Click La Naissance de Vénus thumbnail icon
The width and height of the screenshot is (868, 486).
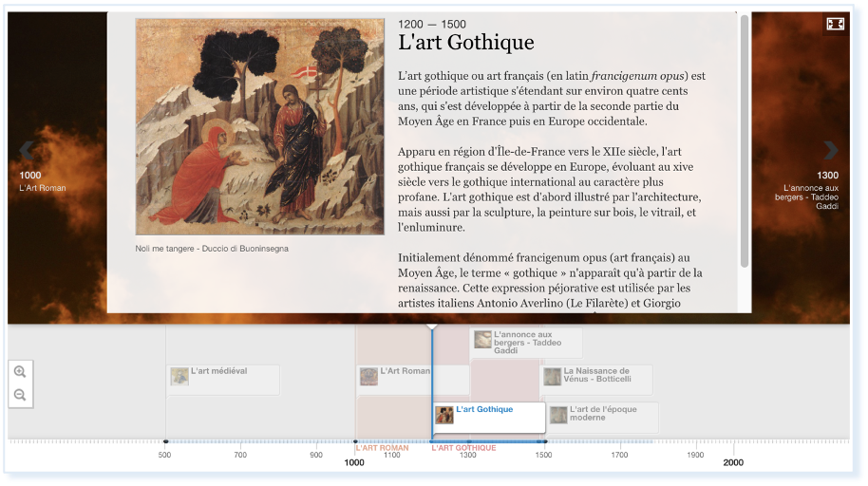tap(552, 377)
